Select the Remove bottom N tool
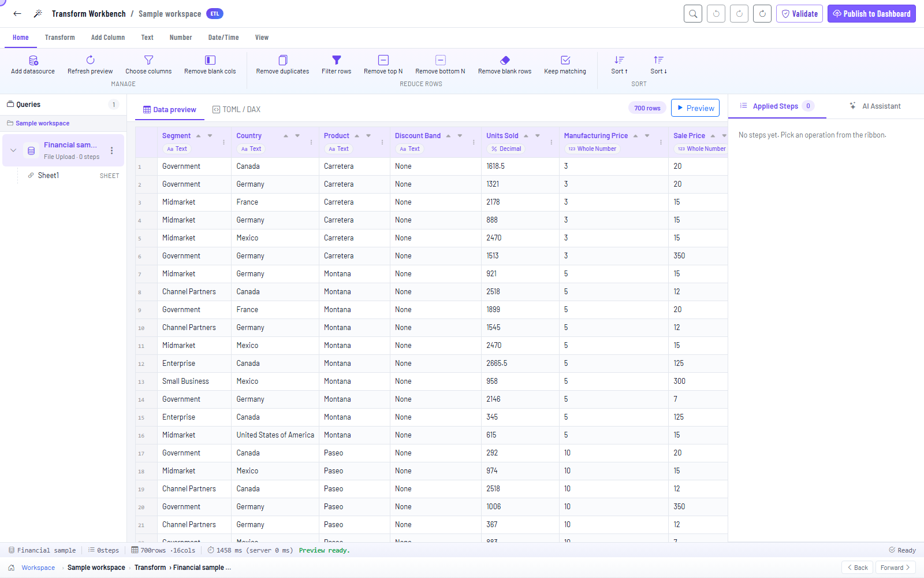 click(440, 65)
